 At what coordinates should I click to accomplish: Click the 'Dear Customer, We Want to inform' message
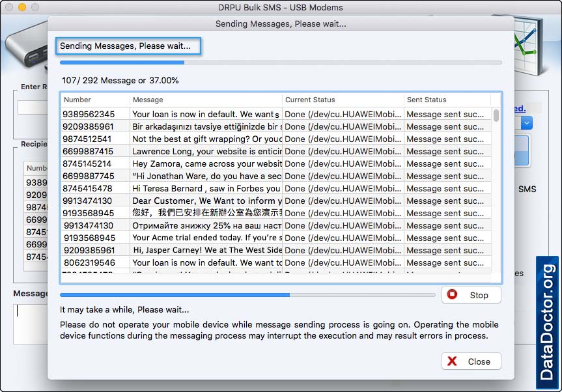206,201
